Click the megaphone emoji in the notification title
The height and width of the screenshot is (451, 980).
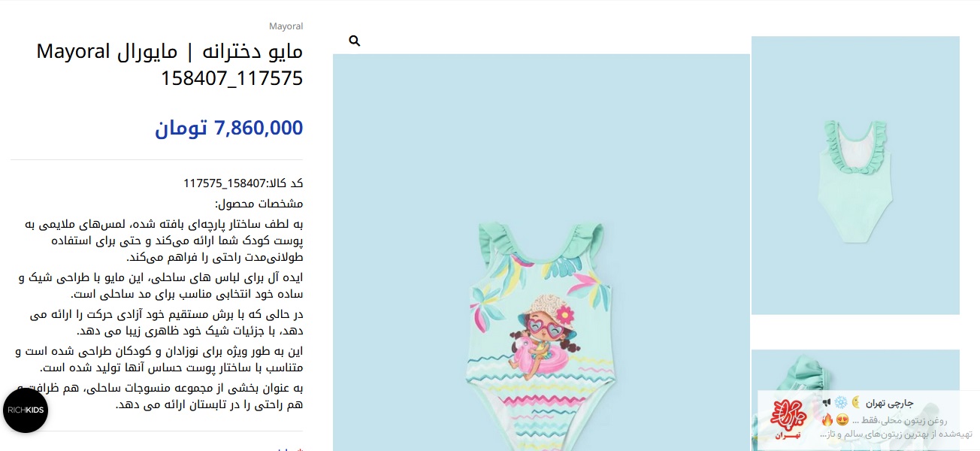pyautogui.click(x=827, y=403)
